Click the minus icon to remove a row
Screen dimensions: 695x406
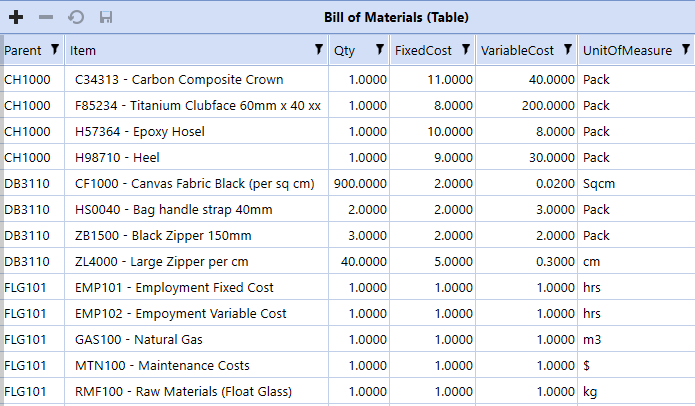[x=46, y=17]
